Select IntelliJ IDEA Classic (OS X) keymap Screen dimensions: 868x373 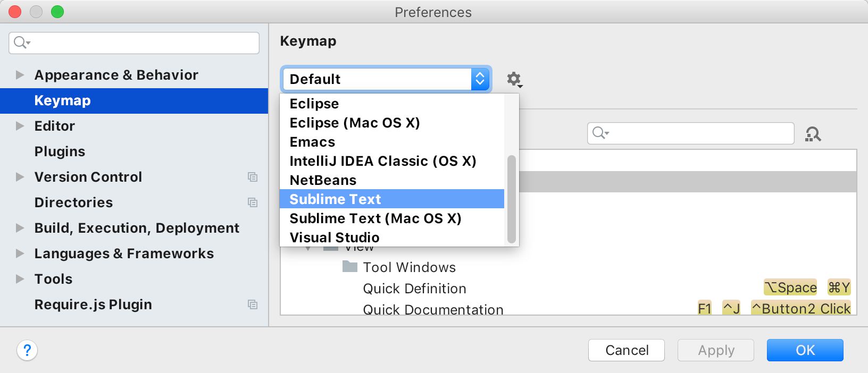pos(392,161)
